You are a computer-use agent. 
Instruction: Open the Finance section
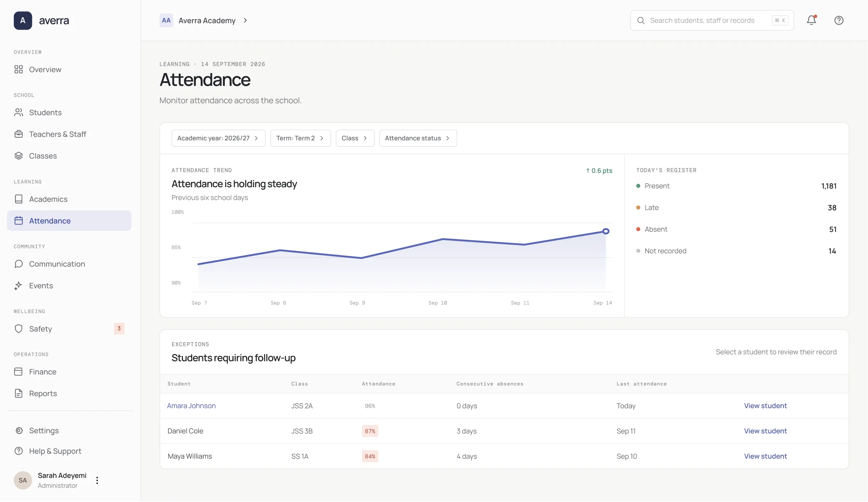[x=69, y=372]
